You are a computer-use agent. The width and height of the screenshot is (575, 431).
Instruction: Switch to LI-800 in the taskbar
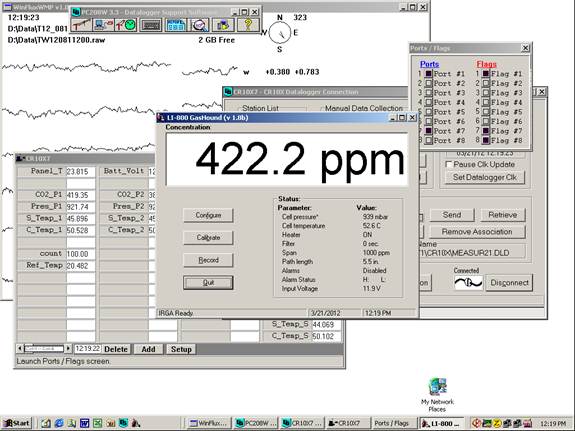[441, 423]
